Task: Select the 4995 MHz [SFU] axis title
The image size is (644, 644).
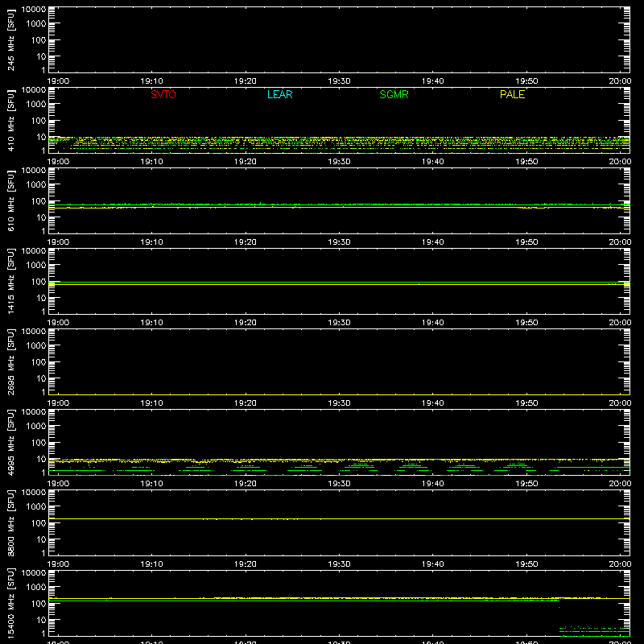Action: pyautogui.click(x=11, y=442)
